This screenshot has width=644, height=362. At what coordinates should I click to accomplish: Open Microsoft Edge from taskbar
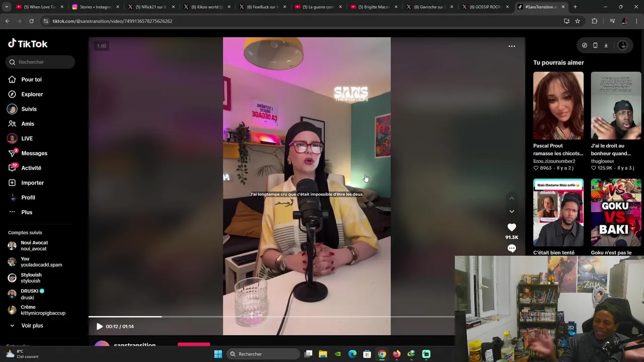pos(352,354)
